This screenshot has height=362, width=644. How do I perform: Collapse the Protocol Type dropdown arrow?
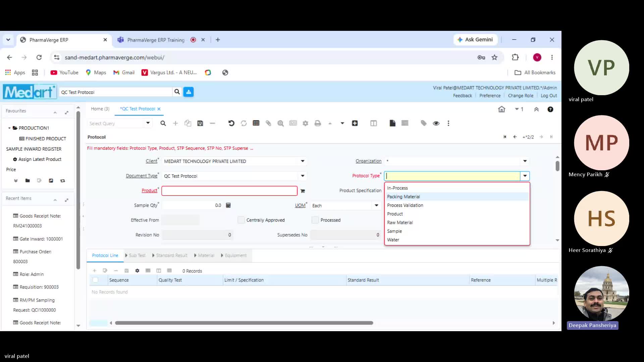click(525, 176)
